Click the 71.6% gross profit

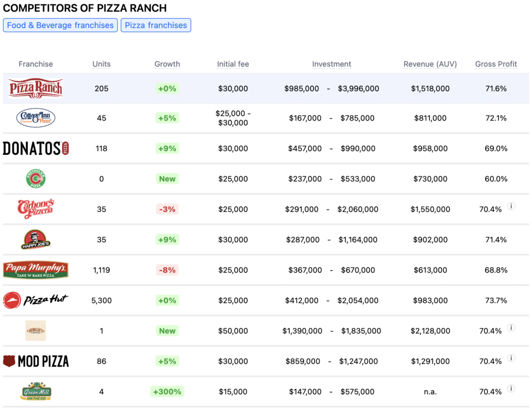coord(496,88)
